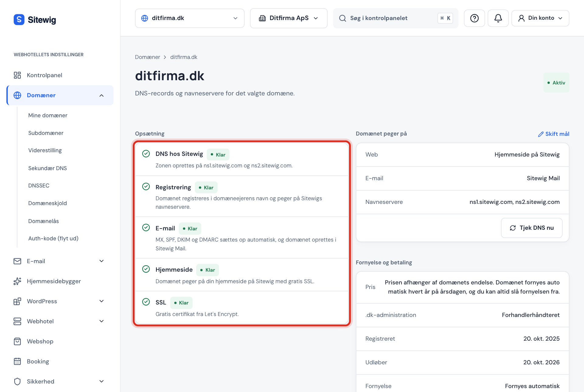Open Subdomæner in the sidebar
Image resolution: width=584 pixels, height=392 pixels.
[46, 133]
